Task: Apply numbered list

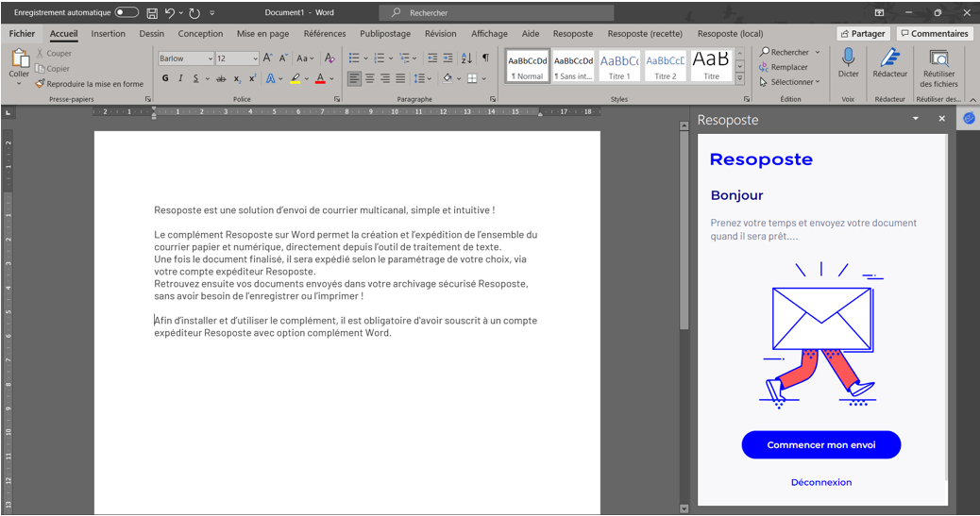Action: click(x=379, y=58)
